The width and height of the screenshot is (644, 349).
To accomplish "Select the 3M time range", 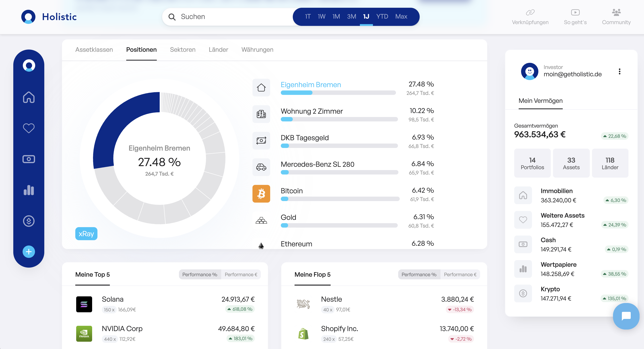I will 351,16.
